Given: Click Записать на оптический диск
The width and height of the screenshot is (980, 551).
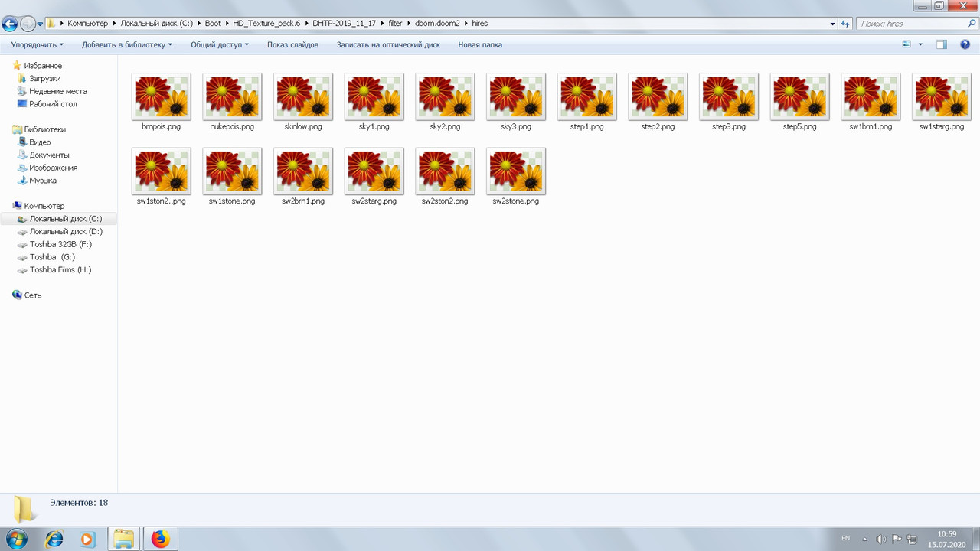Looking at the screenshot, I should (388, 44).
